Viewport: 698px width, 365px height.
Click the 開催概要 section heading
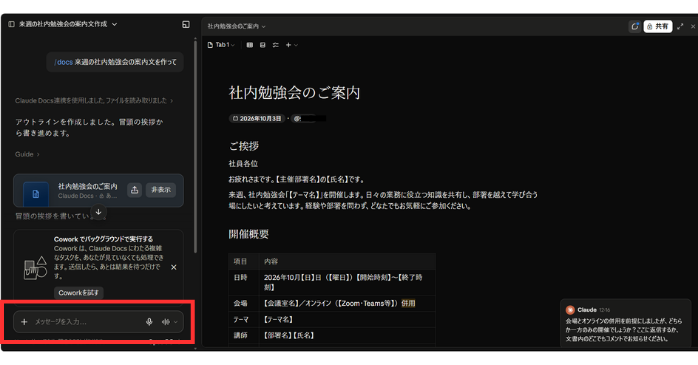click(248, 234)
